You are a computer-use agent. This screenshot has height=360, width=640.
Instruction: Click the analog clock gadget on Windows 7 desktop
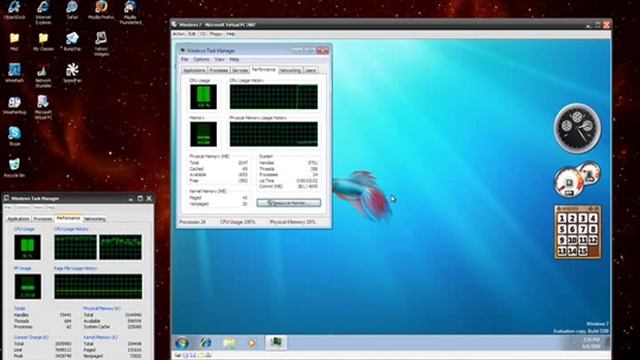[x=577, y=128]
